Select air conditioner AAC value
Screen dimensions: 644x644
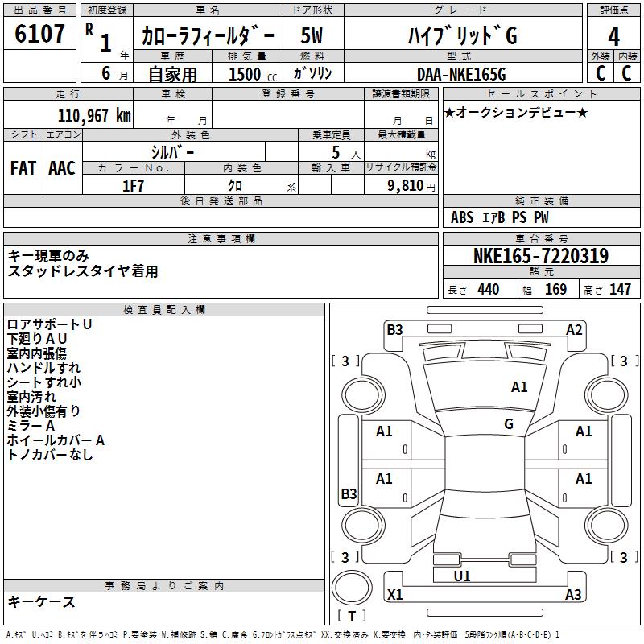pos(62,168)
